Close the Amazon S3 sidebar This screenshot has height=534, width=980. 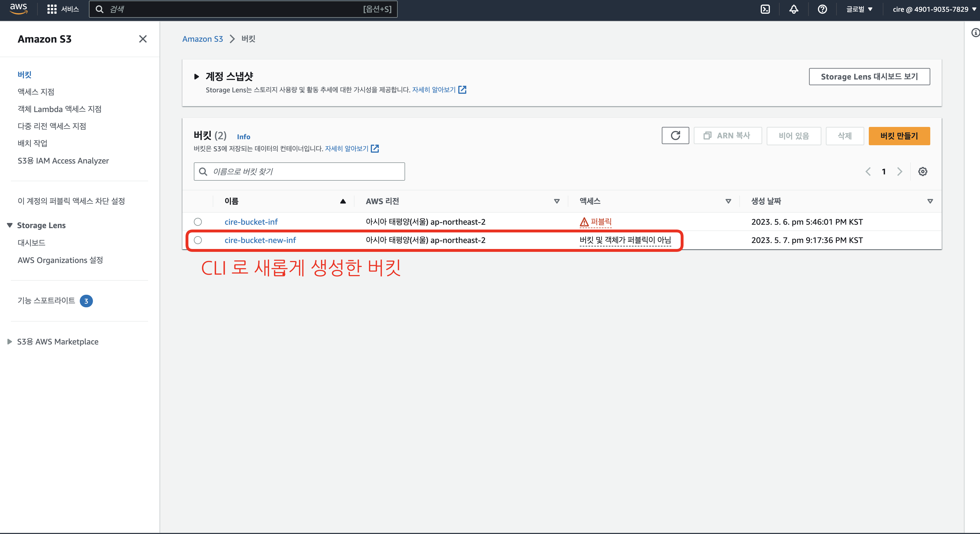[143, 39]
